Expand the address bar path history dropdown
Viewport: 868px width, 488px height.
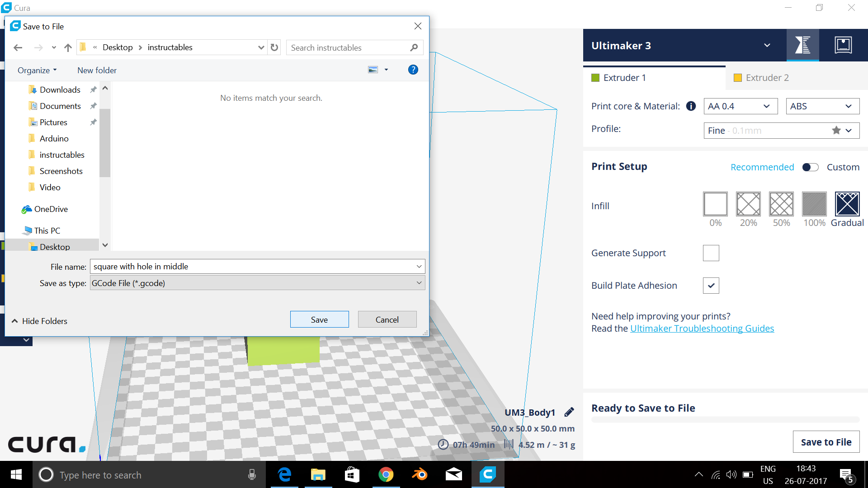261,47
